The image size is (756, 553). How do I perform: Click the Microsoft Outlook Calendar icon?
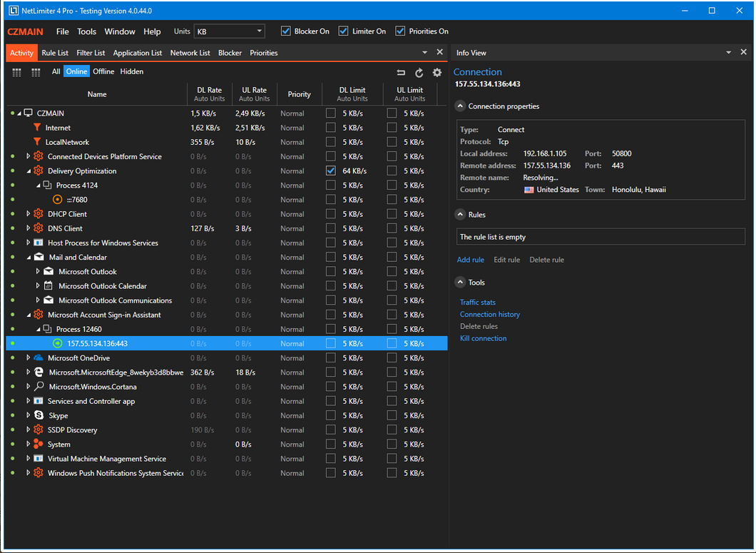[x=48, y=285]
